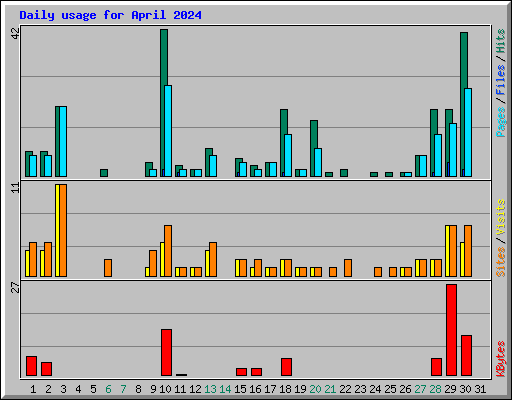This screenshot has height=400, width=512.
Task: Click the red KBytes bar for day 29
Action: [451, 330]
